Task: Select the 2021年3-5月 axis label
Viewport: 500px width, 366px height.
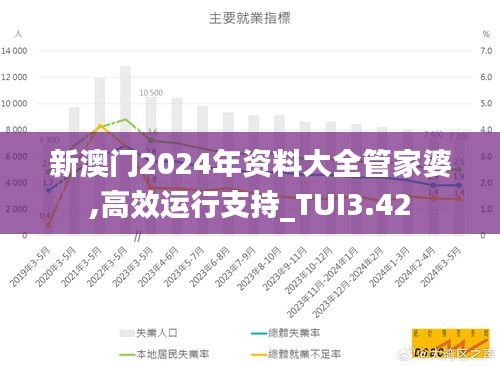Action: [82, 267]
